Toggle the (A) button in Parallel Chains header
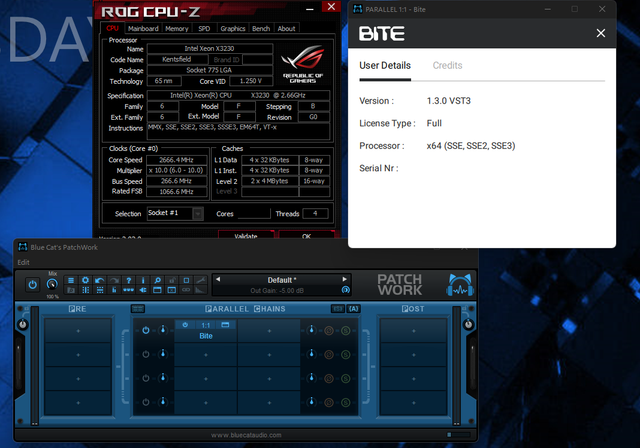640x448 pixels. 353,309
